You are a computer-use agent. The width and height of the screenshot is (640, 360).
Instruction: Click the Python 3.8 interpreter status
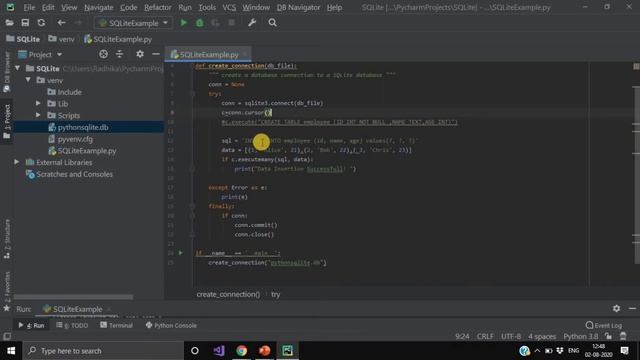(x=580, y=336)
